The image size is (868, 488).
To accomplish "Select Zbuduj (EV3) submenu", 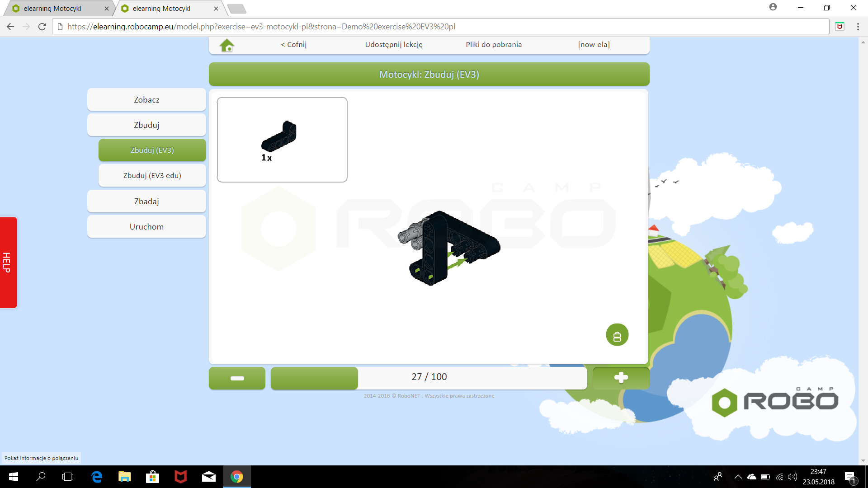I will pos(152,150).
